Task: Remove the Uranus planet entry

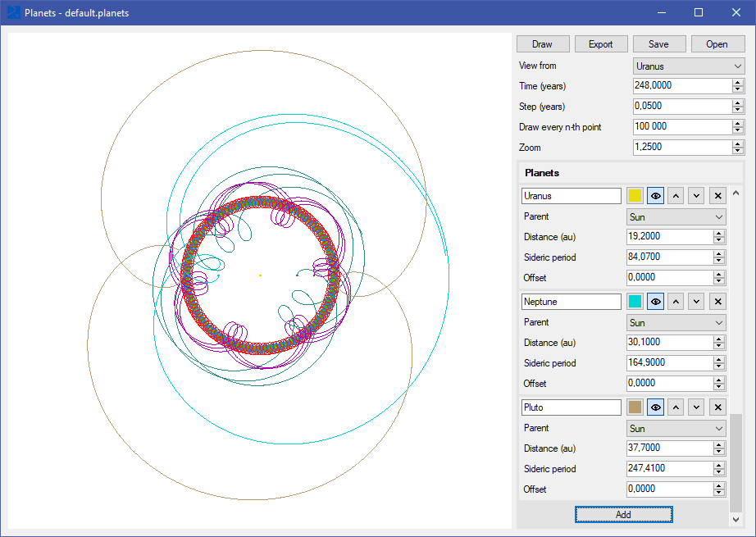Action: pos(717,196)
